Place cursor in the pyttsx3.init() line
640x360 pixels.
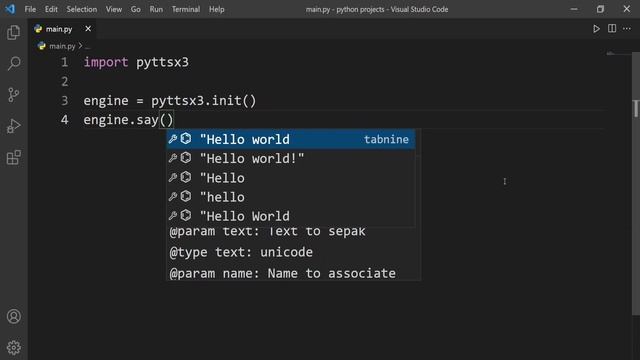[169, 100]
